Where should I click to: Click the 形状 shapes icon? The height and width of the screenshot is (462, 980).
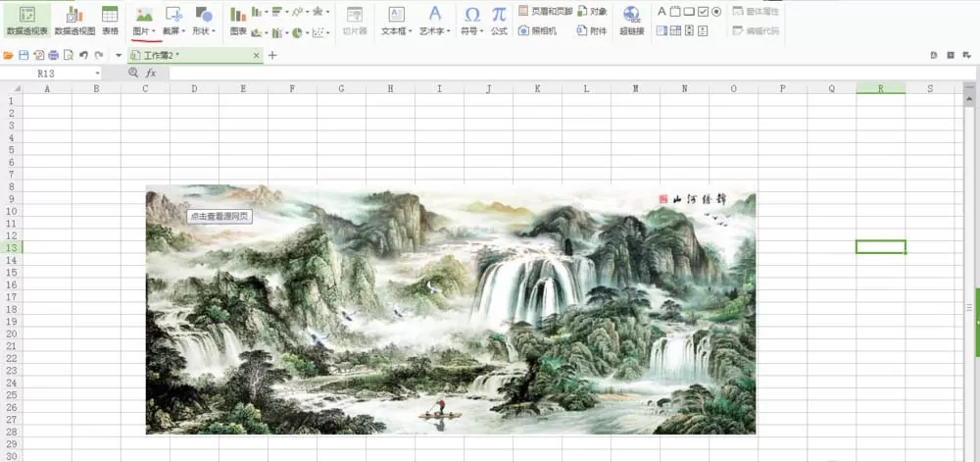pyautogui.click(x=204, y=15)
